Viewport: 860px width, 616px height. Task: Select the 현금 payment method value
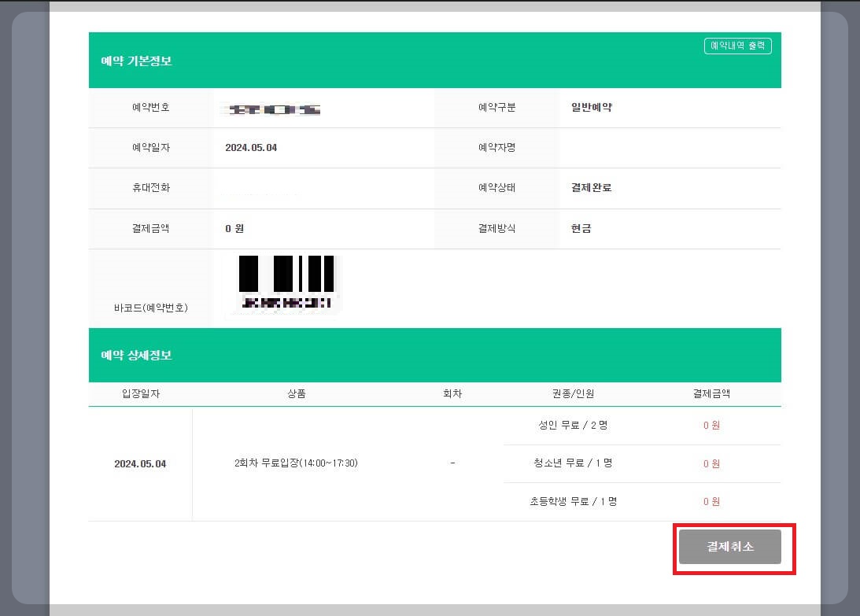(580, 228)
